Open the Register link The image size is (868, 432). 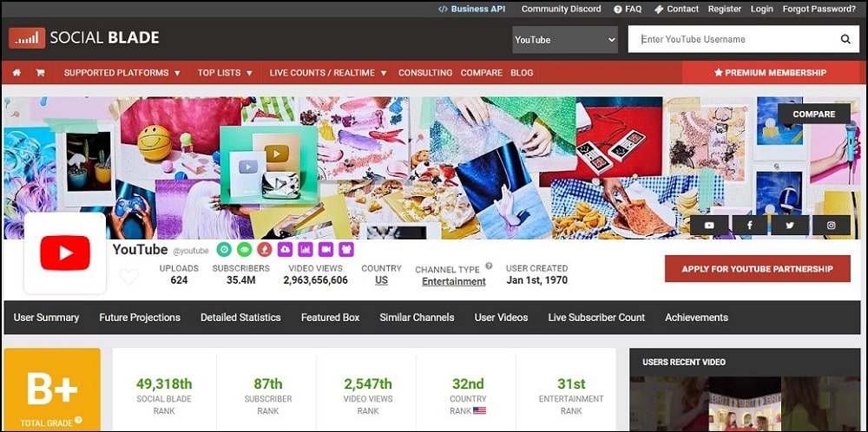pos(725,9)
